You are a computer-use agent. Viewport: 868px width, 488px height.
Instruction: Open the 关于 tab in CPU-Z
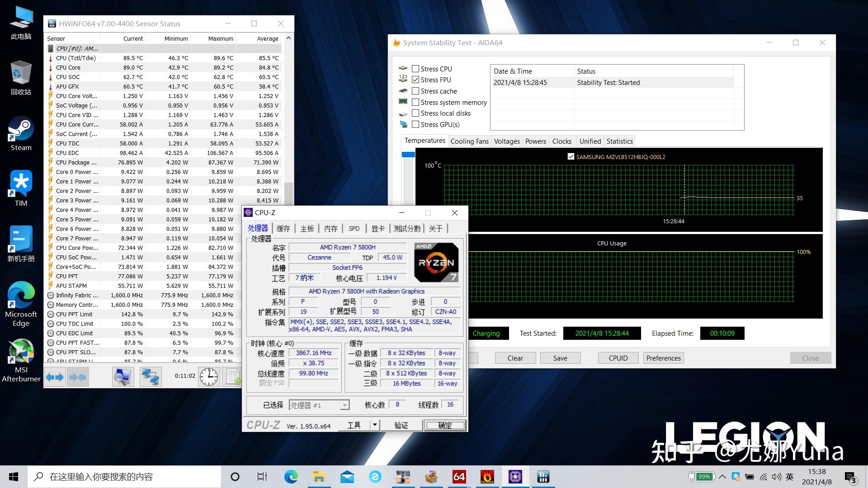436,229
